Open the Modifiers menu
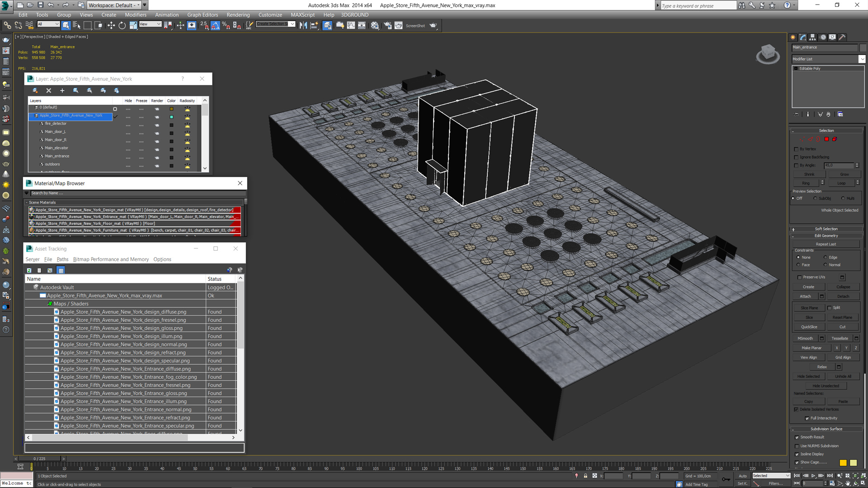 point(136,15)
